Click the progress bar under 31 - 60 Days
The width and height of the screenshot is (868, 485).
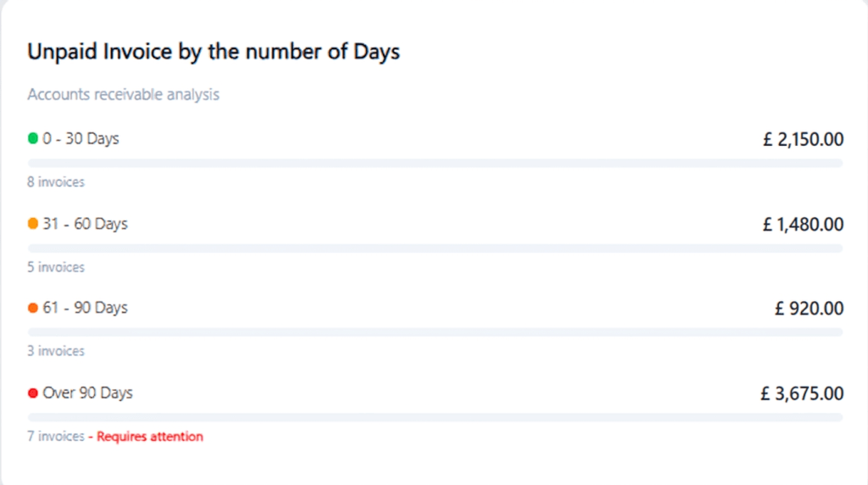click(435, 248)
